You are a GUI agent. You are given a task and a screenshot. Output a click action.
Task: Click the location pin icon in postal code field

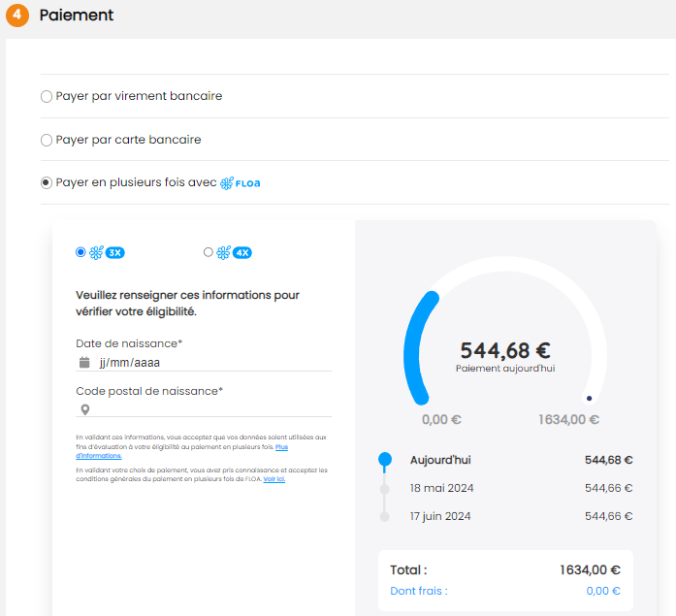click(x=85, y=409)
